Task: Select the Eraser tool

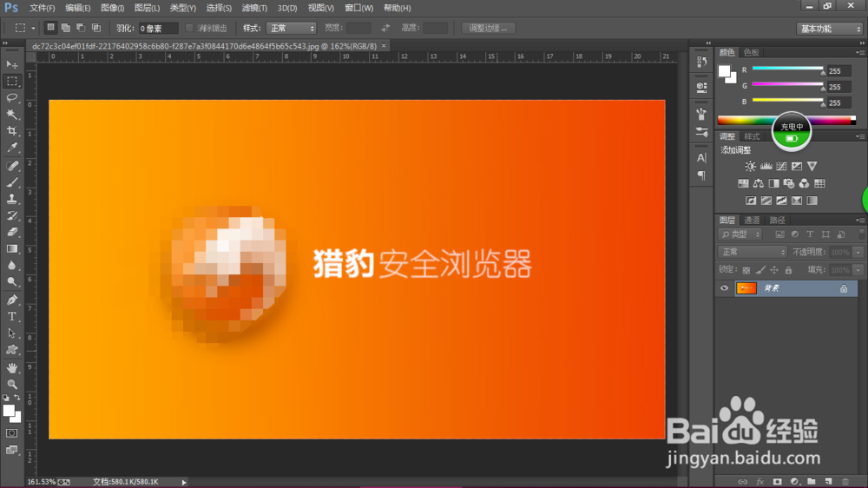Action: click(x=11, y=232)
